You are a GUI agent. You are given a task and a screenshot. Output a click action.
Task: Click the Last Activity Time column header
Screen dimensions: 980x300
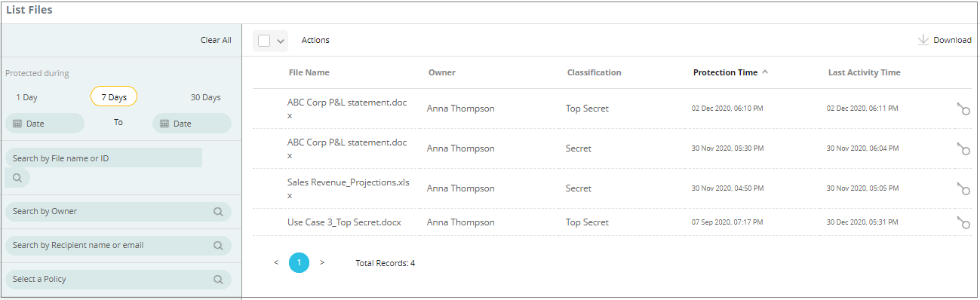(865, 72)
